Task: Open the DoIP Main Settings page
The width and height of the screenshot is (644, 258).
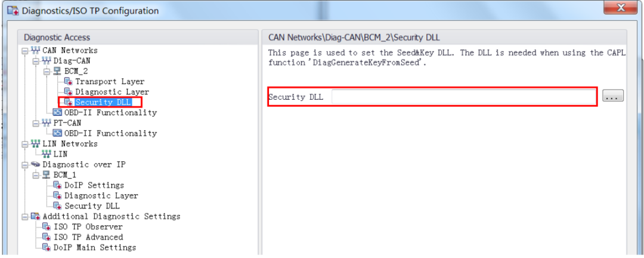Action: point(95,247)
